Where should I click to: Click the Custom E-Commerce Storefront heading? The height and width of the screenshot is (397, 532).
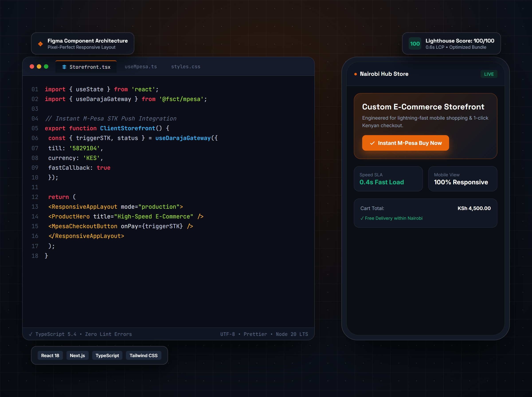(x=423, y=107)
